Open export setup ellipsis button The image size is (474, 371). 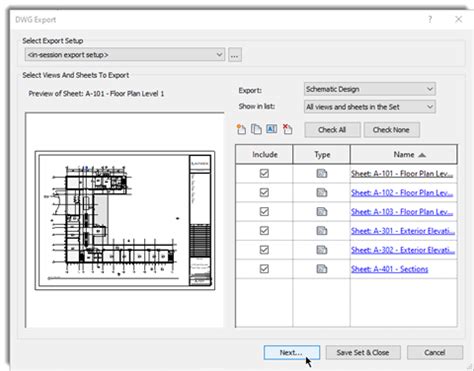(x=235, y=55)
